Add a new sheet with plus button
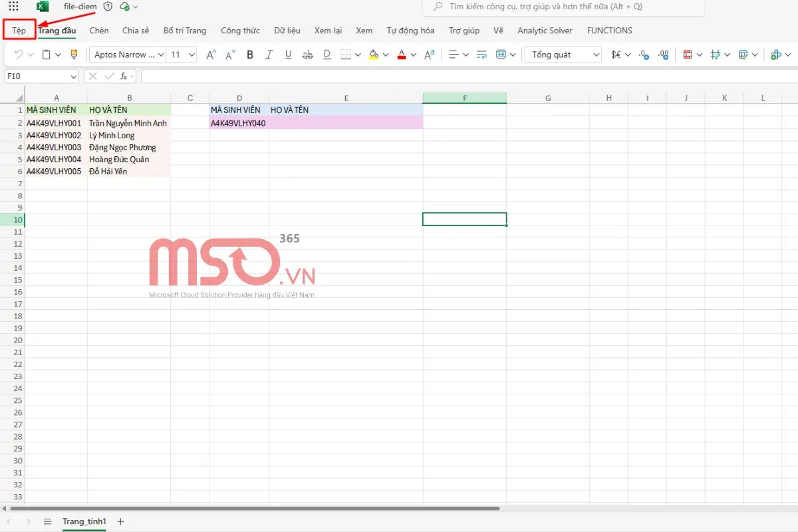 120,521
